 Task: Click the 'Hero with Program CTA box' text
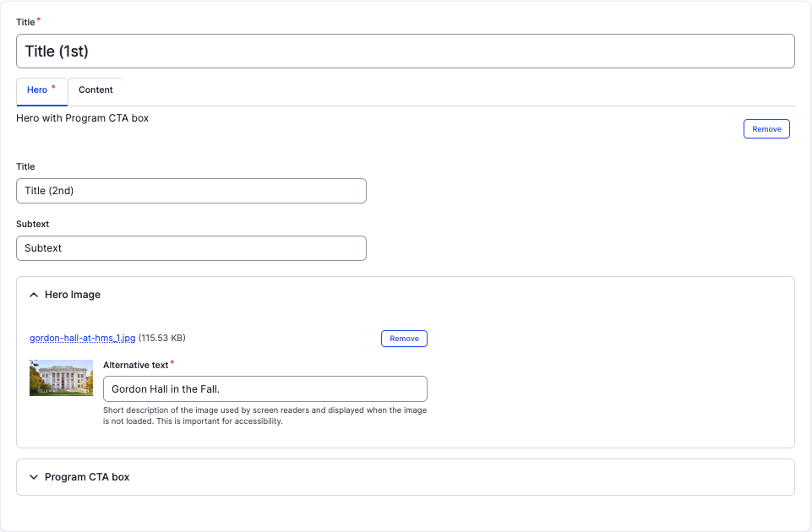pos(83,118)
